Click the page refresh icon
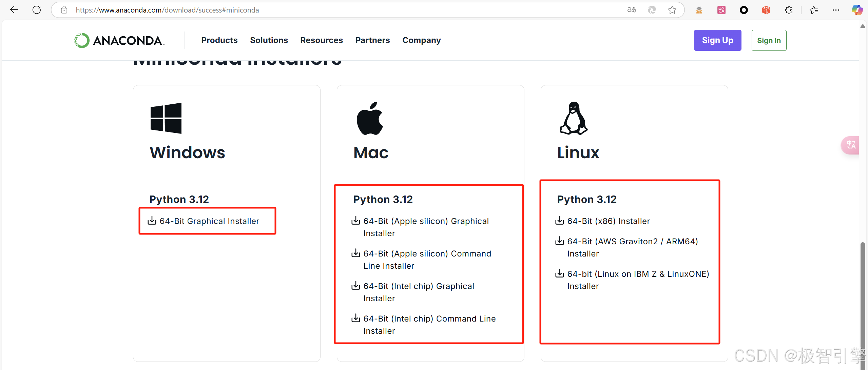Image resolution: width=868 pixels, height=370 pixels. coord(37,10)
